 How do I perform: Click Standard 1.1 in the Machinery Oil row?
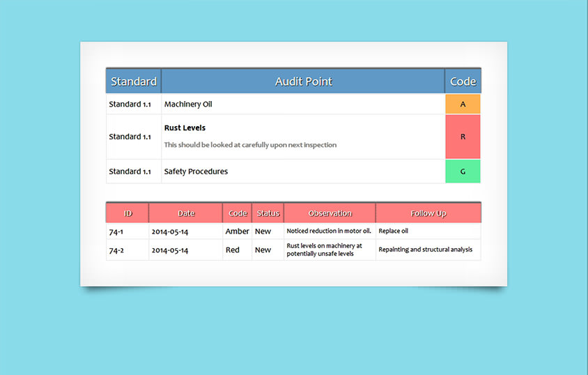pos(130,105)
